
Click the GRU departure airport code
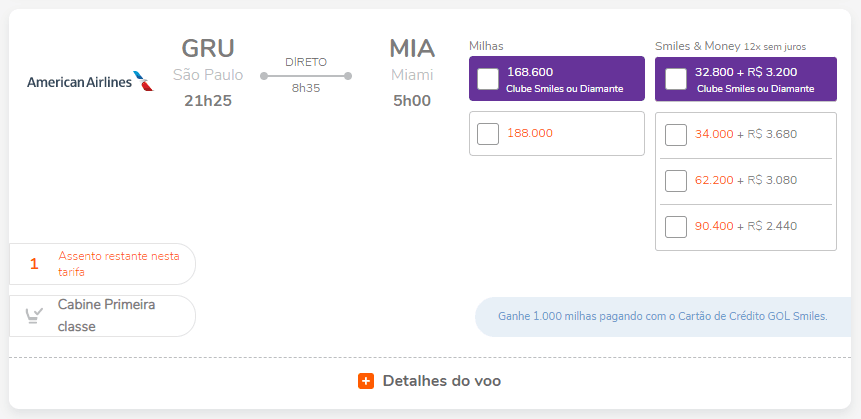pos(208,48)
